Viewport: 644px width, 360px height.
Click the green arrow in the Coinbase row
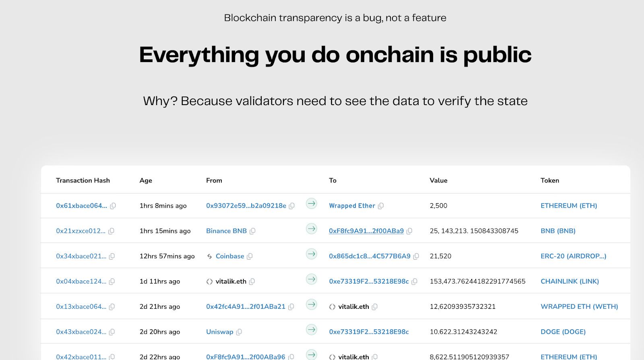click(x=312, y=254)
